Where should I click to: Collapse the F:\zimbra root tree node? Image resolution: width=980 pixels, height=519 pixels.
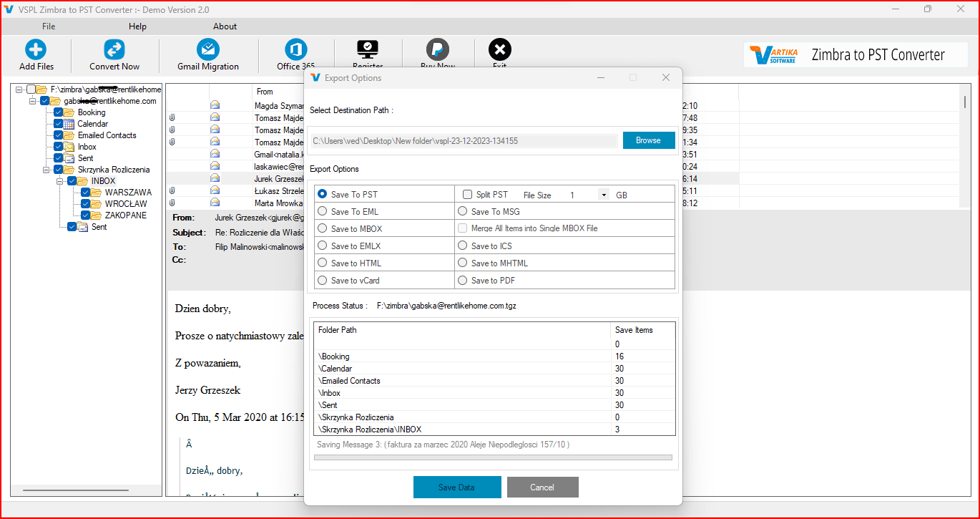[19, 89]
